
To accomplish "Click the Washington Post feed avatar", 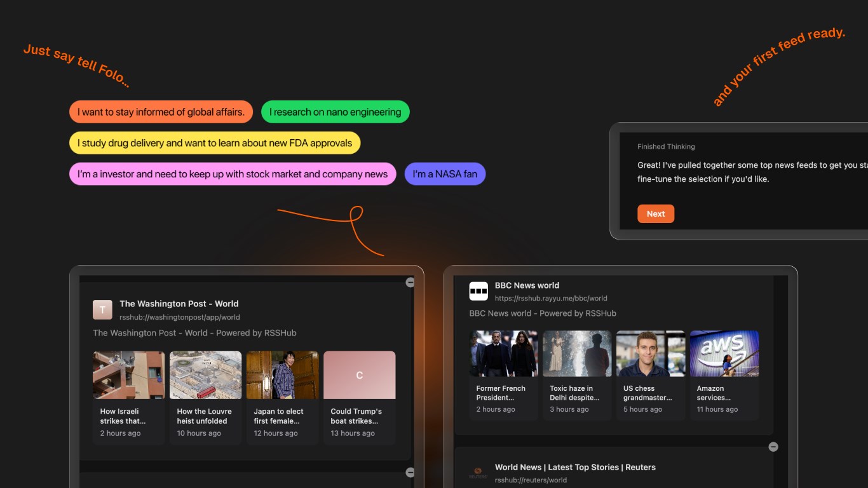I will coord(102,309).
